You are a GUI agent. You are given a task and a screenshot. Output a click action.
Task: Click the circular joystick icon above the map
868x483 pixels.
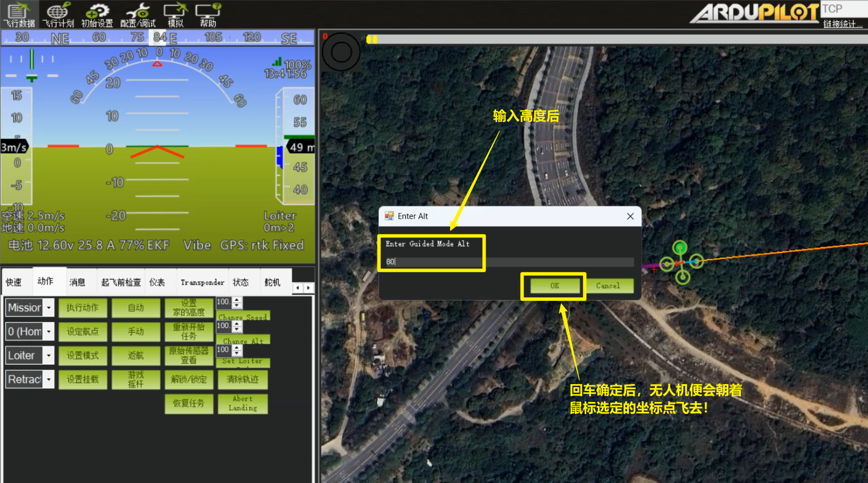click(x=341, y=52)
